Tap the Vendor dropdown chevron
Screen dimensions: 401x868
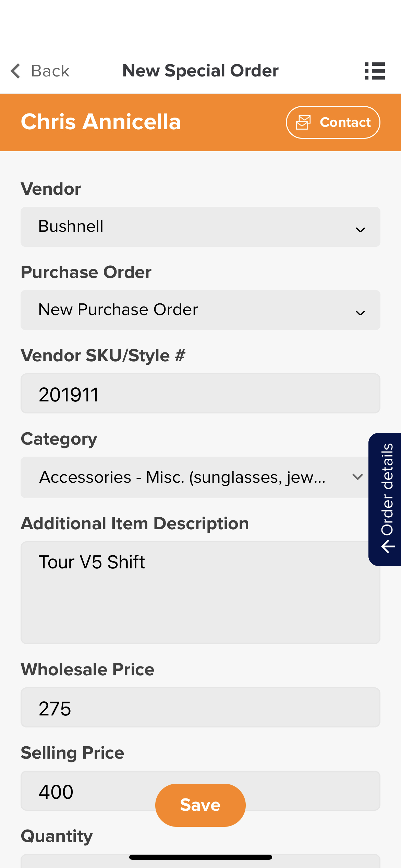360,230
